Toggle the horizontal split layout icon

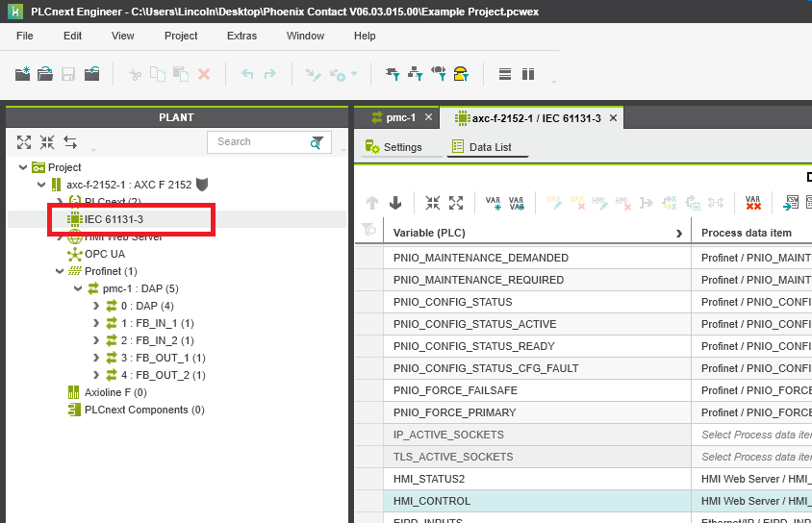pyautogui.click(x=504, y=74)
